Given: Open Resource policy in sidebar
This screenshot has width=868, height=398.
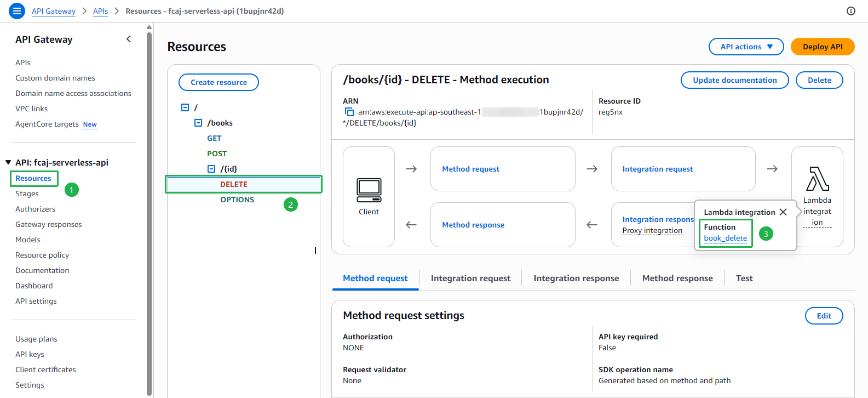Looking at the screenshot, I should [x=42, y=255].
